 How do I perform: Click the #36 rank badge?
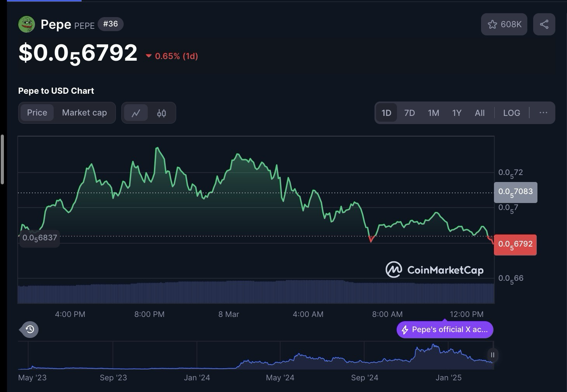click(110, 24)
